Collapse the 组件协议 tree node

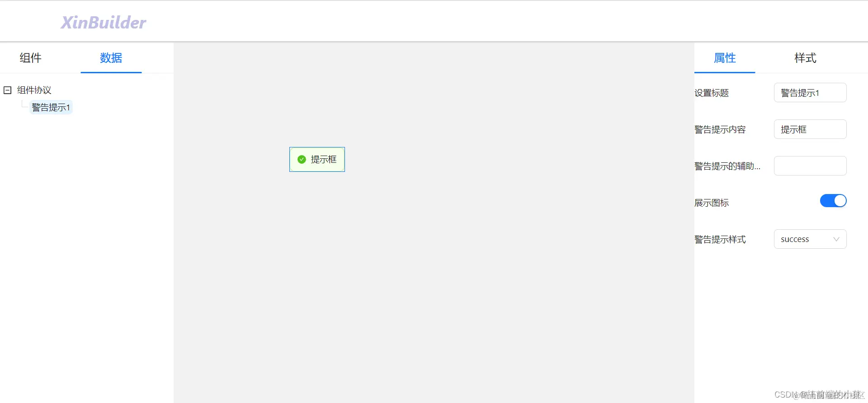point(7,90)
